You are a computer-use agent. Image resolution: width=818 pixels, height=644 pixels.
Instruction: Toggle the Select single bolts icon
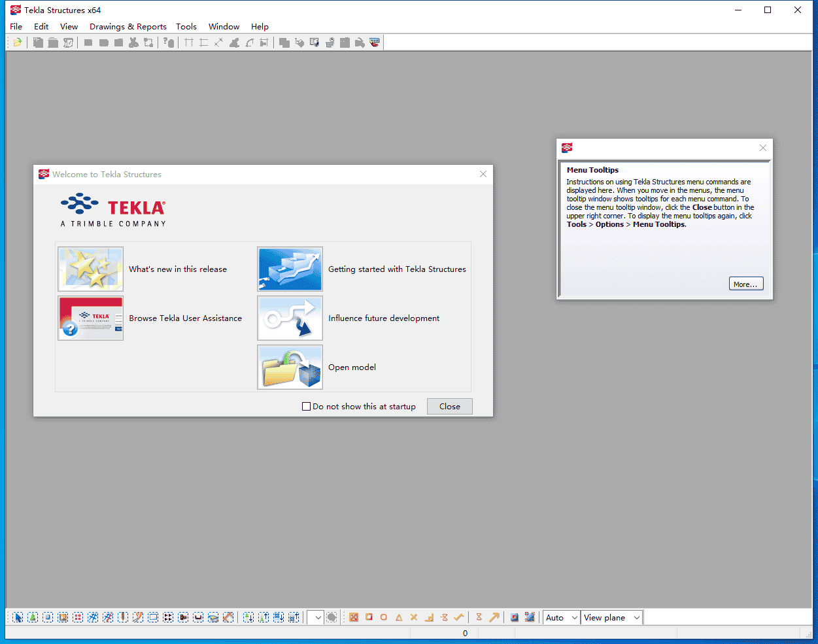pyautogui.click(x=183, y=617)
